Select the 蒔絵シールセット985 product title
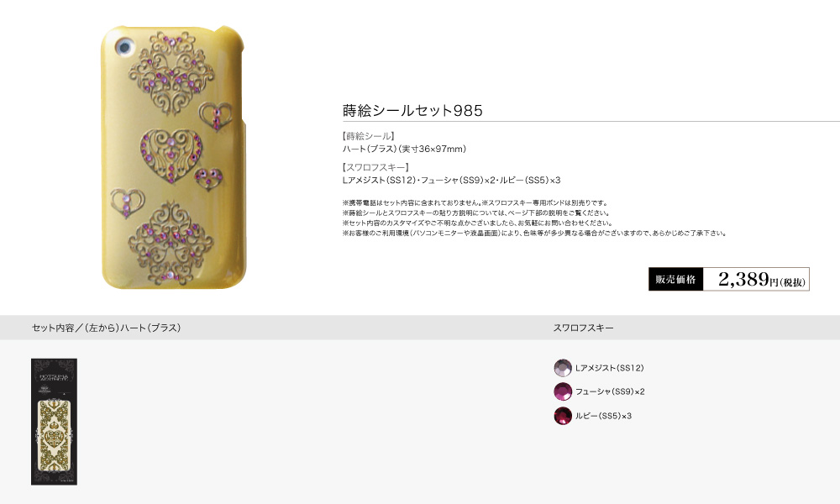840x504 pixels. coord(412,110)
